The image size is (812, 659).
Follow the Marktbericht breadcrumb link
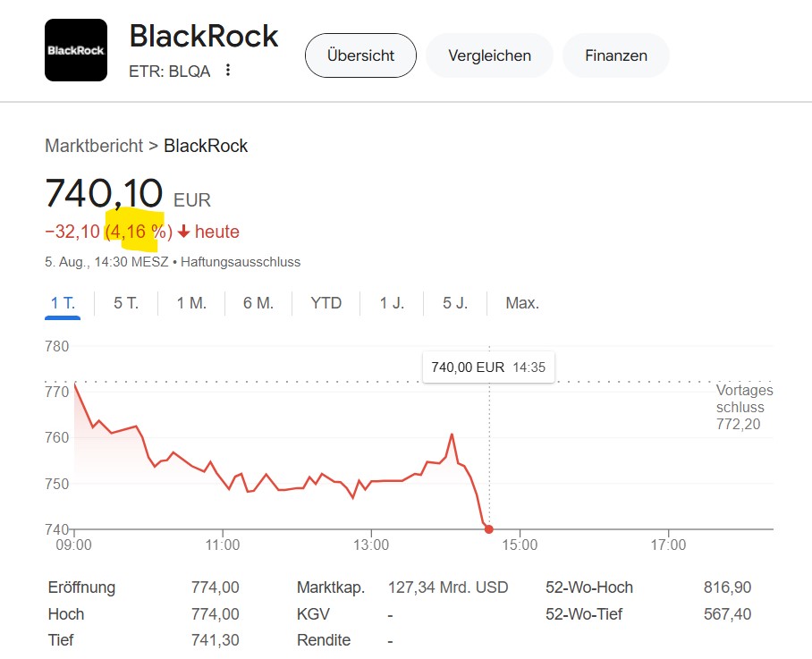pyautogui.click(x=94, y=146)
